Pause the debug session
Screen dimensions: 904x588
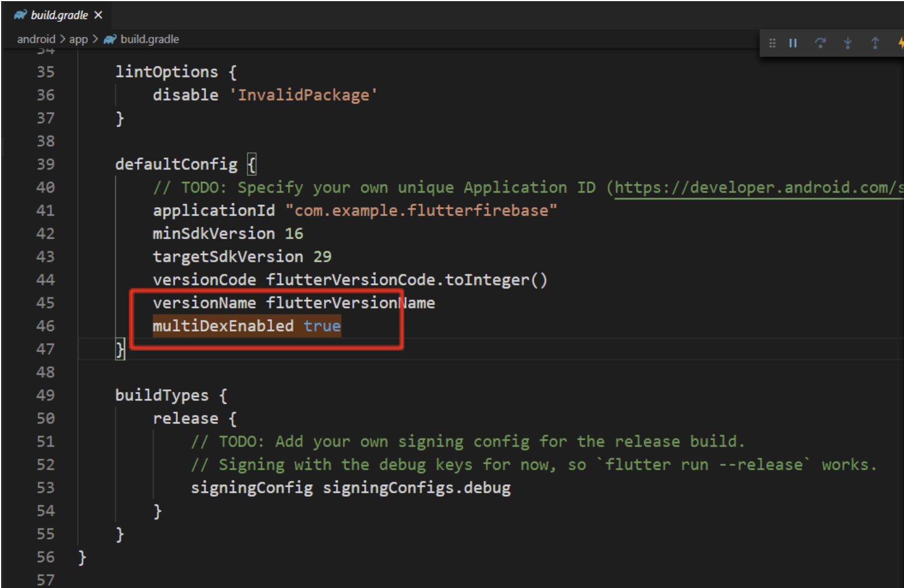[x=793, y=43]
